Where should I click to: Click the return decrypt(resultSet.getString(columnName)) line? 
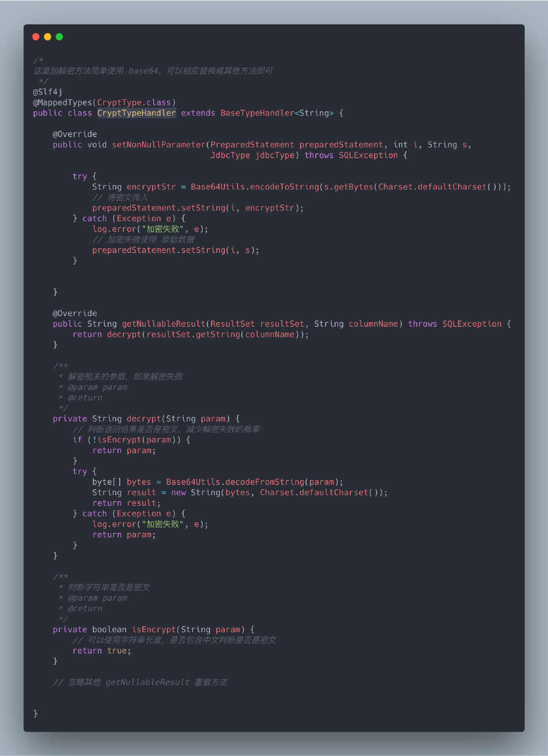[190, 334]
